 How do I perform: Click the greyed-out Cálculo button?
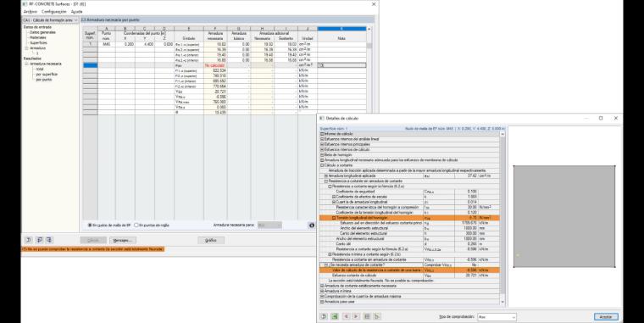point(93,241)
